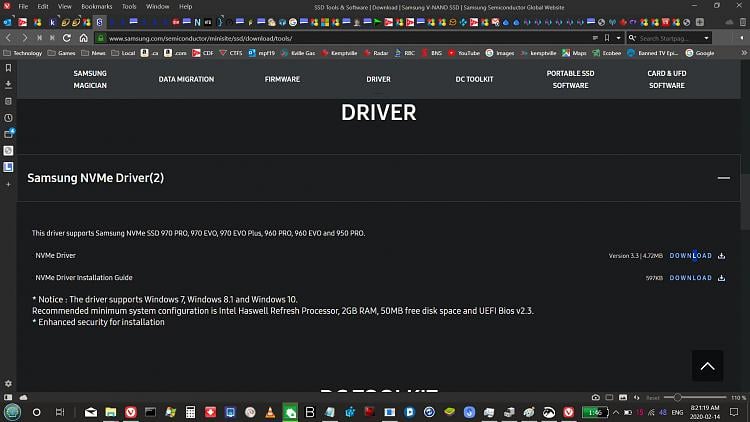The width and height of the screenshot is (750, 422).
Task: Reload the current page
Action: pyautogui.click(x=67, y=38)
